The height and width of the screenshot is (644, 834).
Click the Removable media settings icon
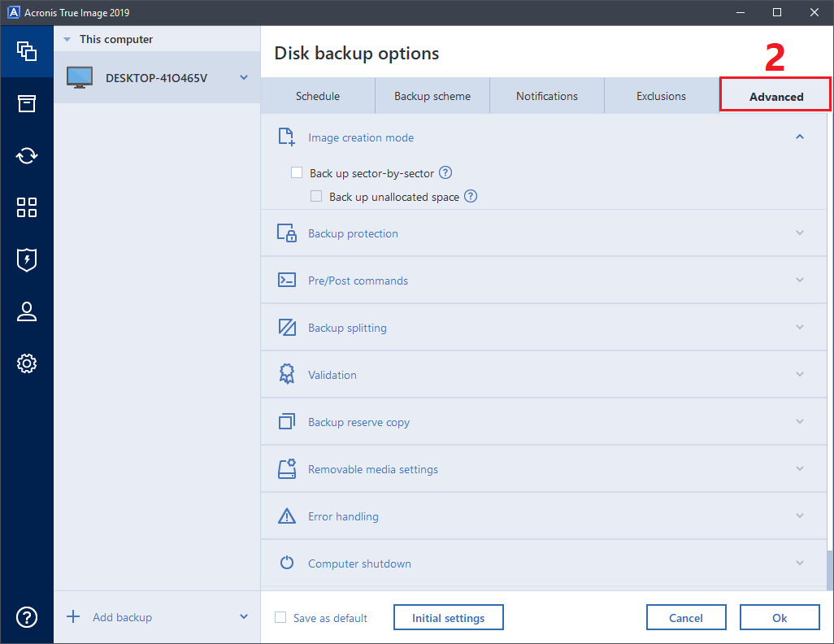287,469
